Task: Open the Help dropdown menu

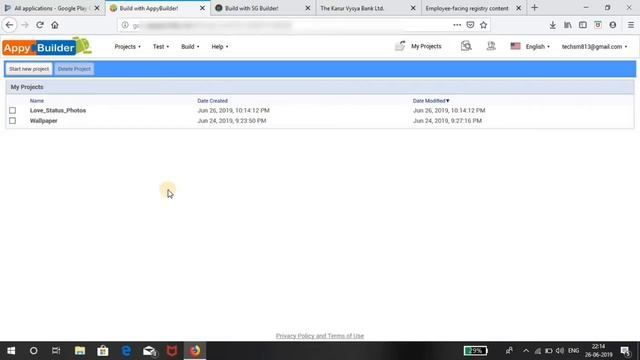Action: click(x=220, y=47)
